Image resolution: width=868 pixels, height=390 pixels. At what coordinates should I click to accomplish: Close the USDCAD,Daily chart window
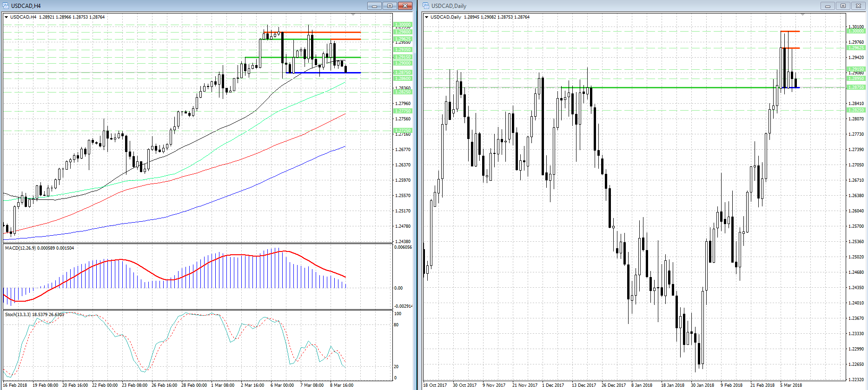coord(858,6)
